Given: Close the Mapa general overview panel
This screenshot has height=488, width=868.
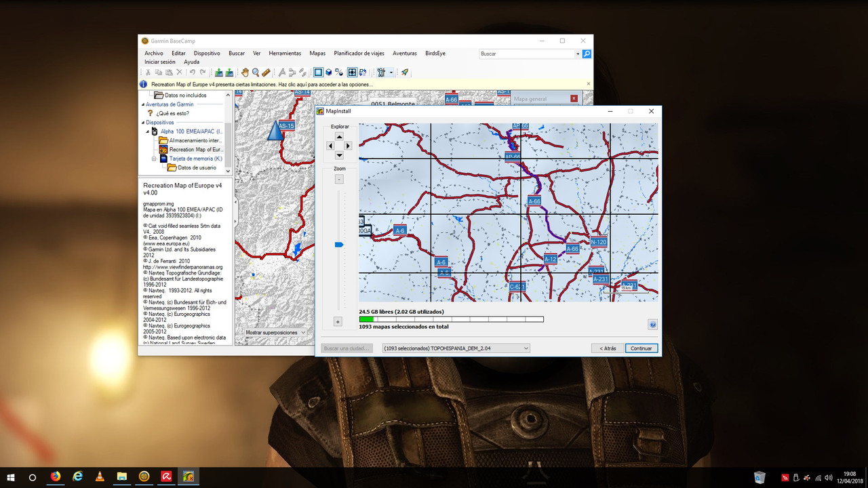Looking at the screenshot, I should tap(574, 99).
